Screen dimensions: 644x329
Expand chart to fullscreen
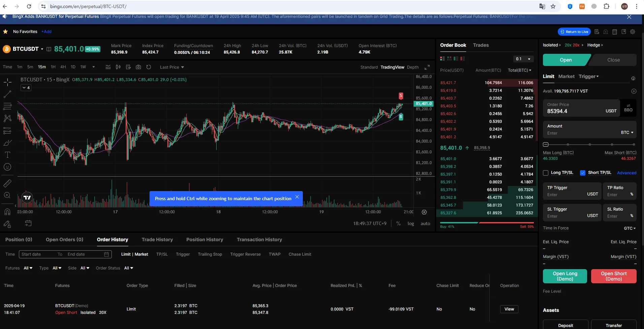coord(427,67)
